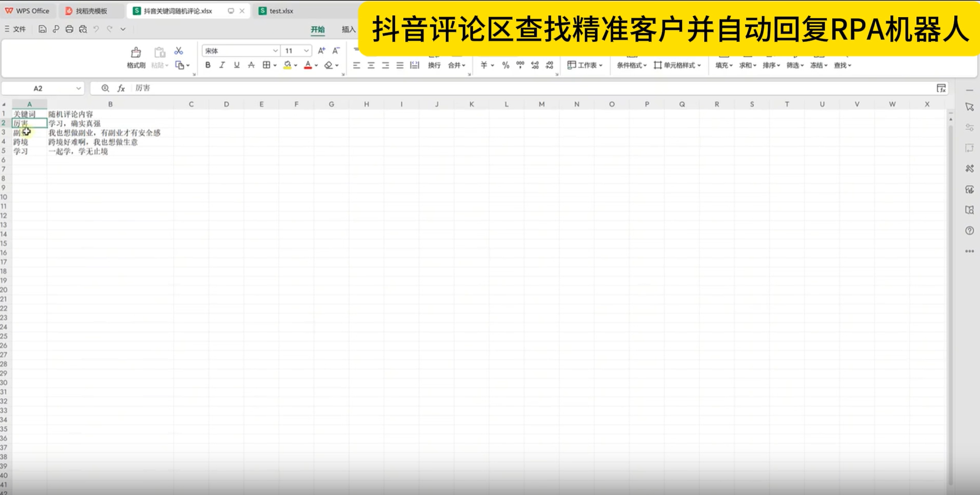Toggle Italic formatting
This screenshot has height=495, width=980.
(222, 65)
